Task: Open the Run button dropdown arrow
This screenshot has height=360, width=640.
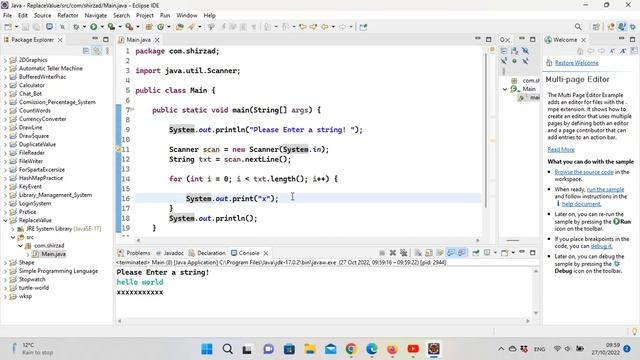Action: [102, 27]
